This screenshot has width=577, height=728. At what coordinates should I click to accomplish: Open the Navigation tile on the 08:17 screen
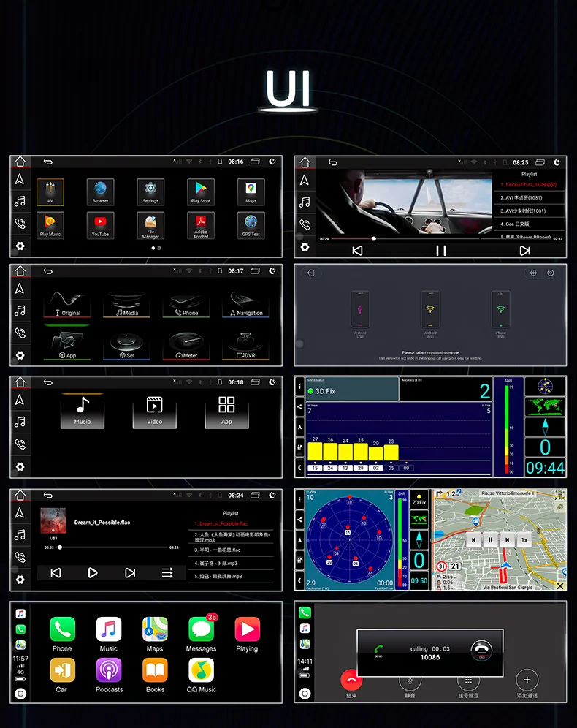point(246,305)
